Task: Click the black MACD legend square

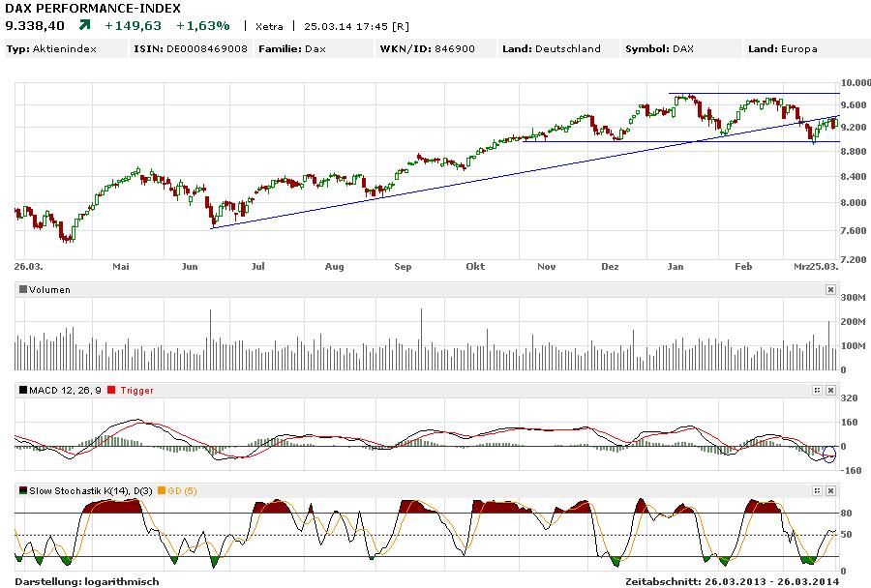Action: click(x=23, y=391)
